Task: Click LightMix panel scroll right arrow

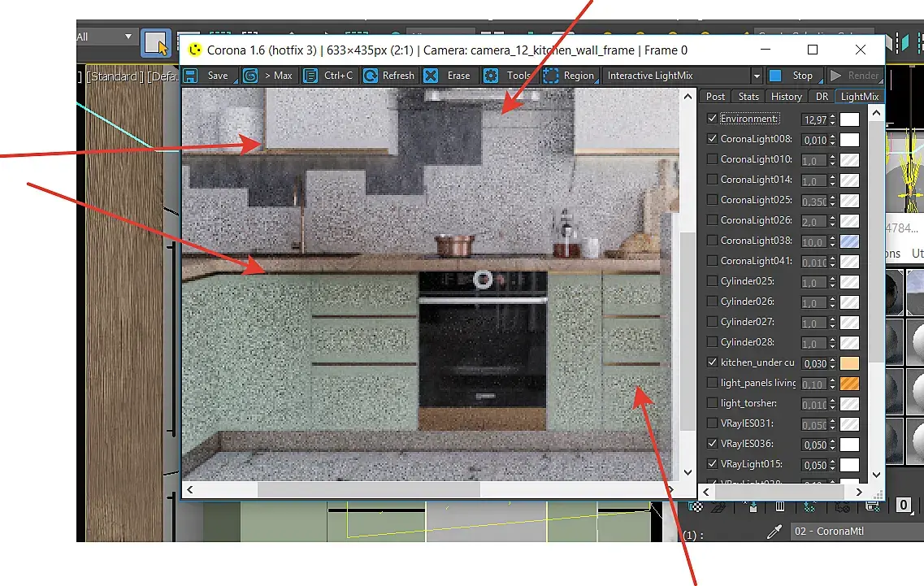Action: (x=859, y=492)
